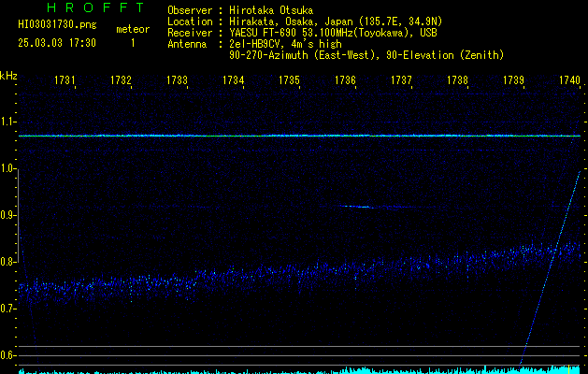
Task: Click the 1733 time marker
Action: click(x=177, y=80)
